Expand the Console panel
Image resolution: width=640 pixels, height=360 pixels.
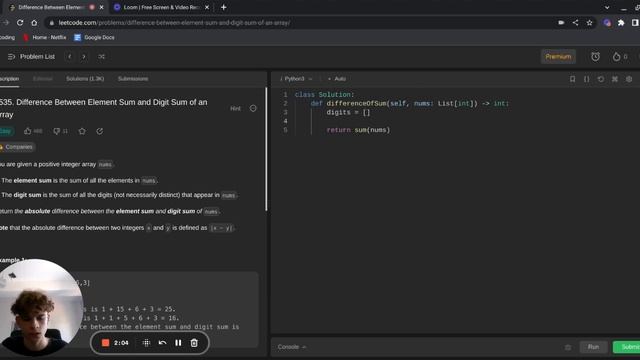click(x=291, y=347)
